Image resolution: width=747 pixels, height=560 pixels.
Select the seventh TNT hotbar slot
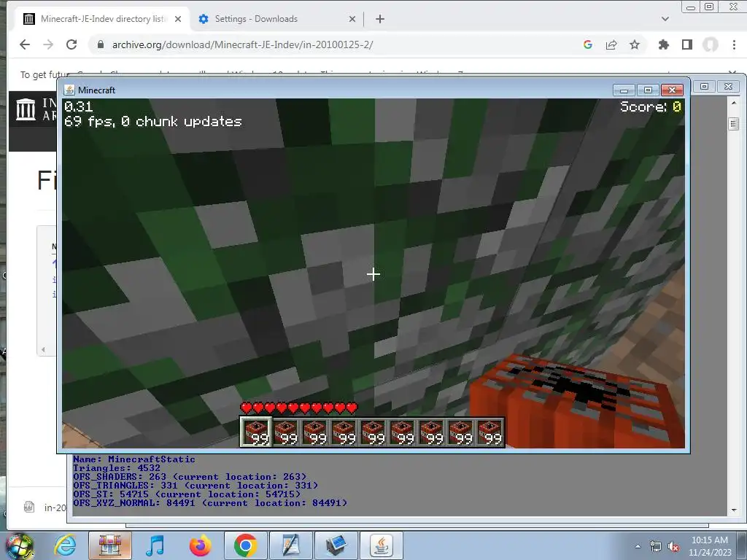point(431,432)
